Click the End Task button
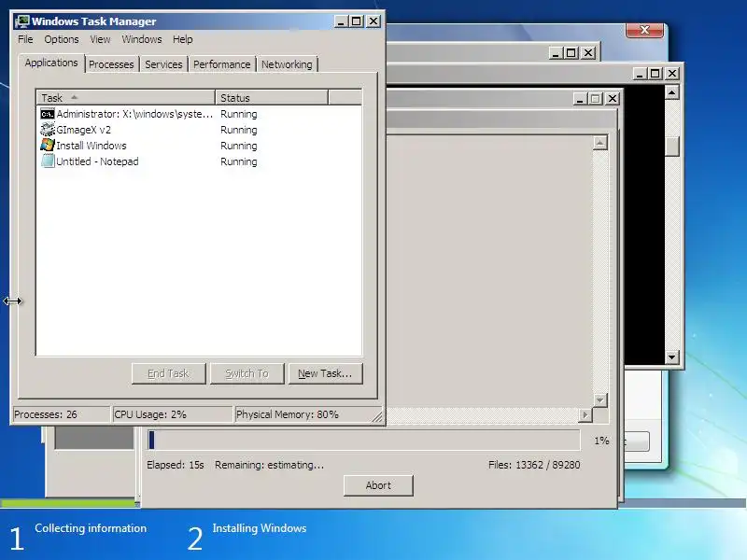 pyautogui.click(x=169, y=373)
